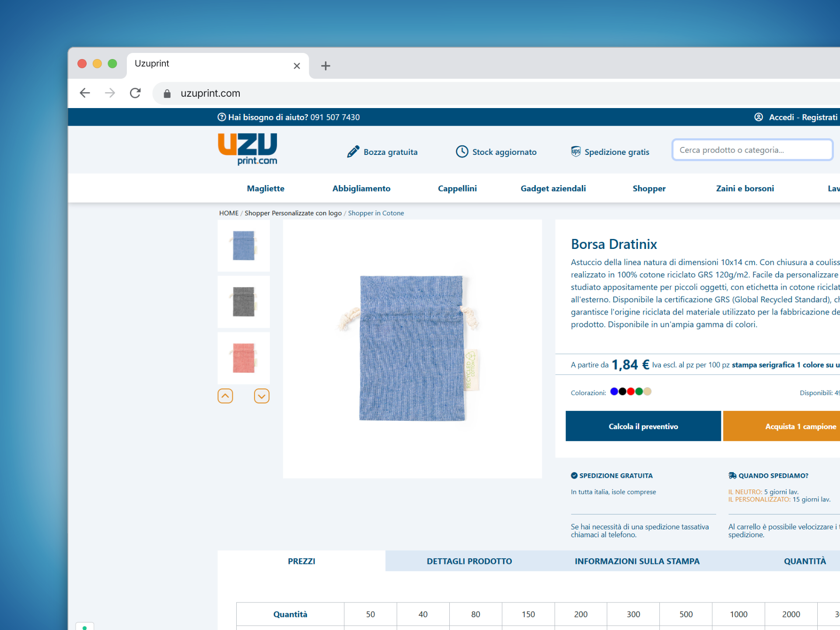Open the Abbigliamento menu

pos(361,189)
